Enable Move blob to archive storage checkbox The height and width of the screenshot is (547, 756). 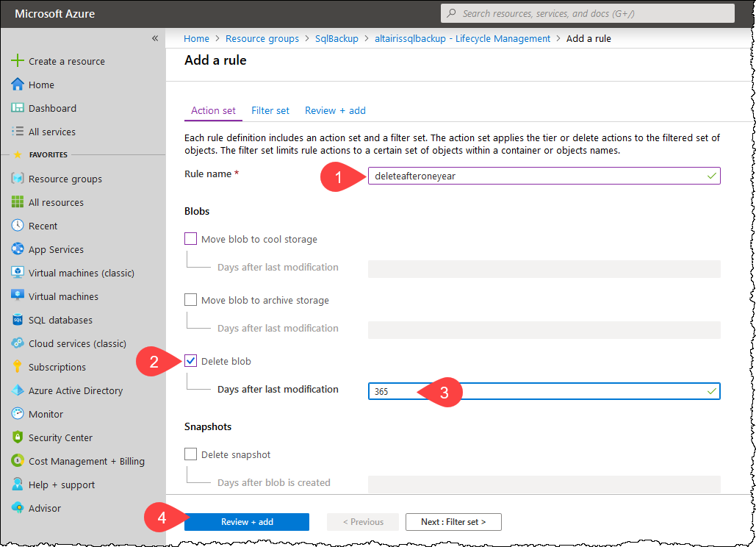(x=190, y=299)
